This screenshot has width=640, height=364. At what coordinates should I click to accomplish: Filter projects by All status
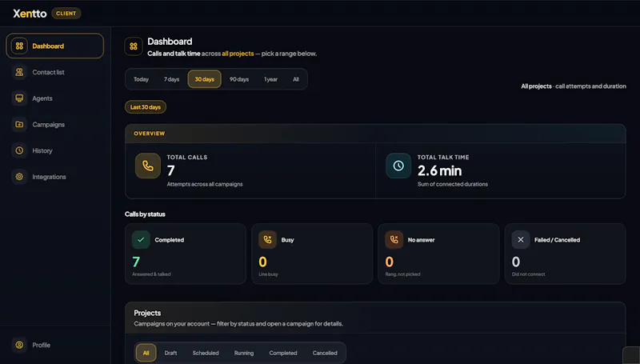146,353
